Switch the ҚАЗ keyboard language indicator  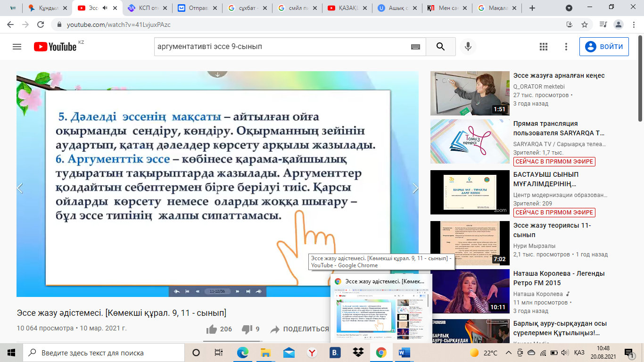pos(579,353)
